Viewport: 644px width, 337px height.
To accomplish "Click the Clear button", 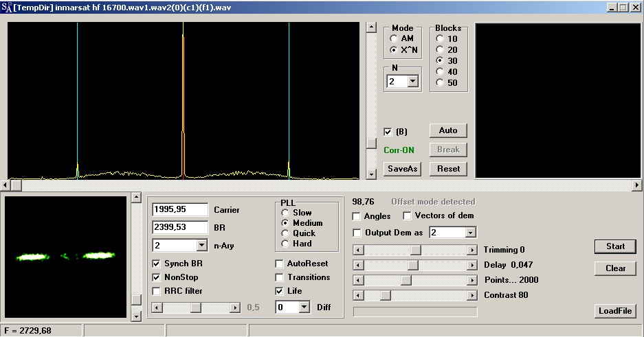I will [x=615, y=268].
